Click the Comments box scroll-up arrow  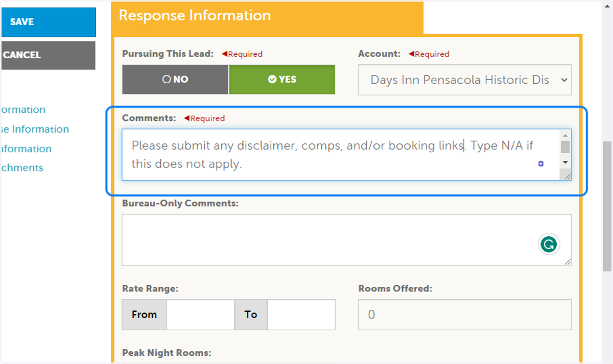pos(565,135)
